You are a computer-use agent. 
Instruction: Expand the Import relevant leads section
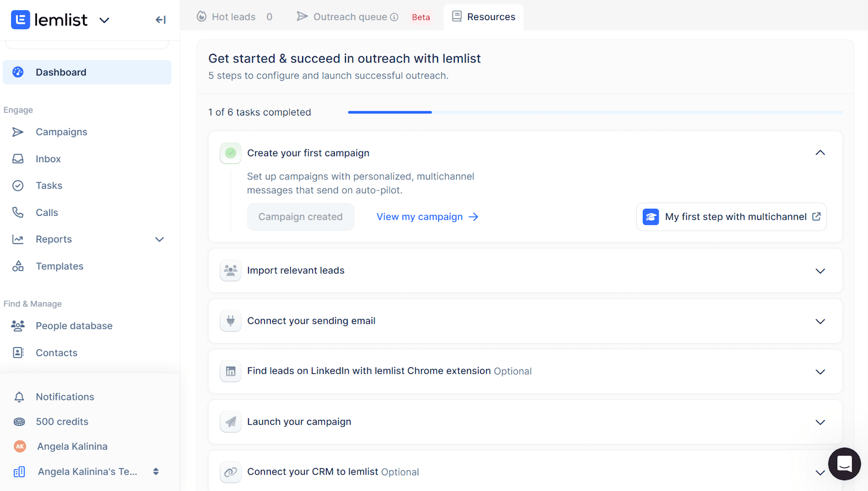pos(820,271)
